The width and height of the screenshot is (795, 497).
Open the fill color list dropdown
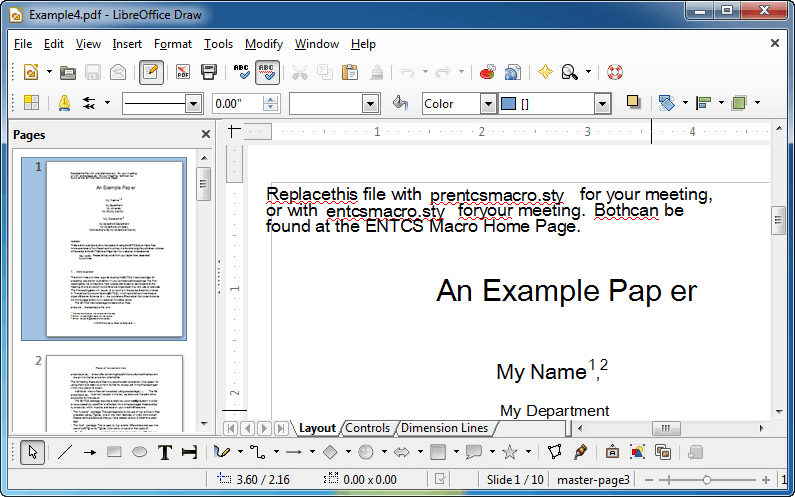602,103
